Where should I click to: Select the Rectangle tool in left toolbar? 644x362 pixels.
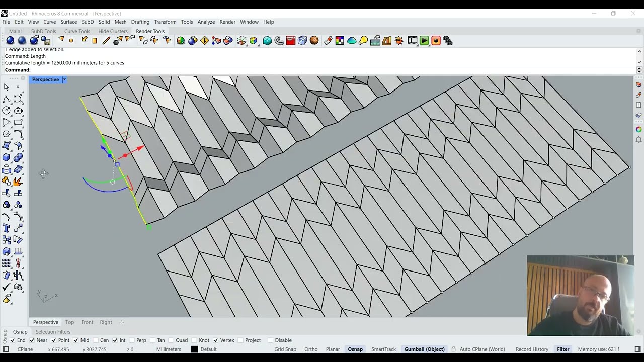[18, 122]
